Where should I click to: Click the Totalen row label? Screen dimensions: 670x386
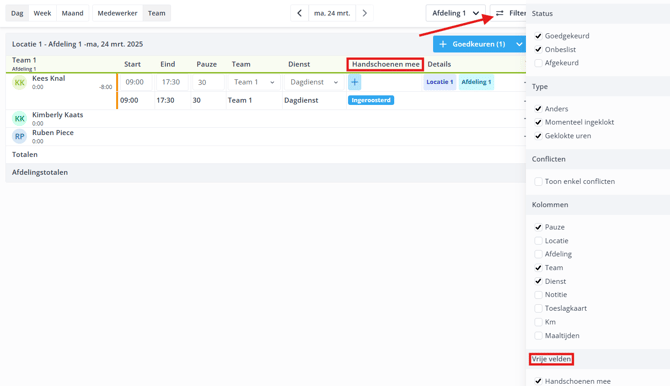point(25,154)
